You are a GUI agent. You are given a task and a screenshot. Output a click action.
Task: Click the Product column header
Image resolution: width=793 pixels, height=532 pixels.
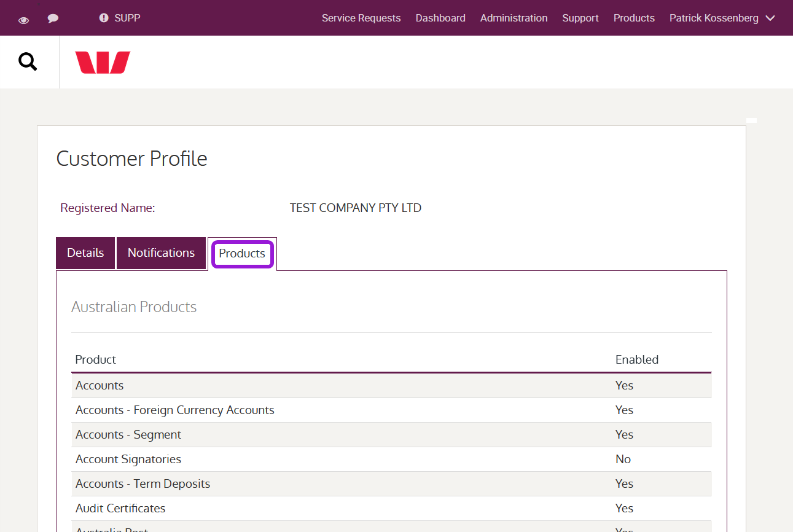point(96,360)
